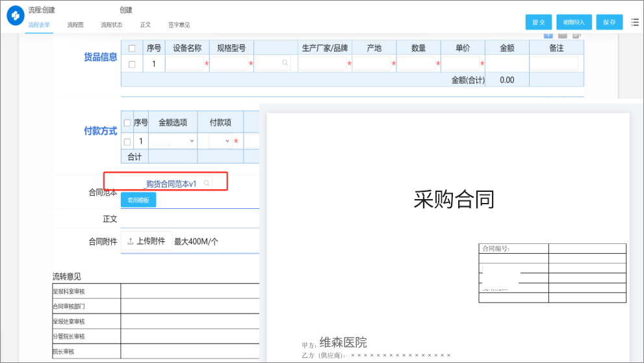Click the 金额(合计) label

(x=468, y=80)
